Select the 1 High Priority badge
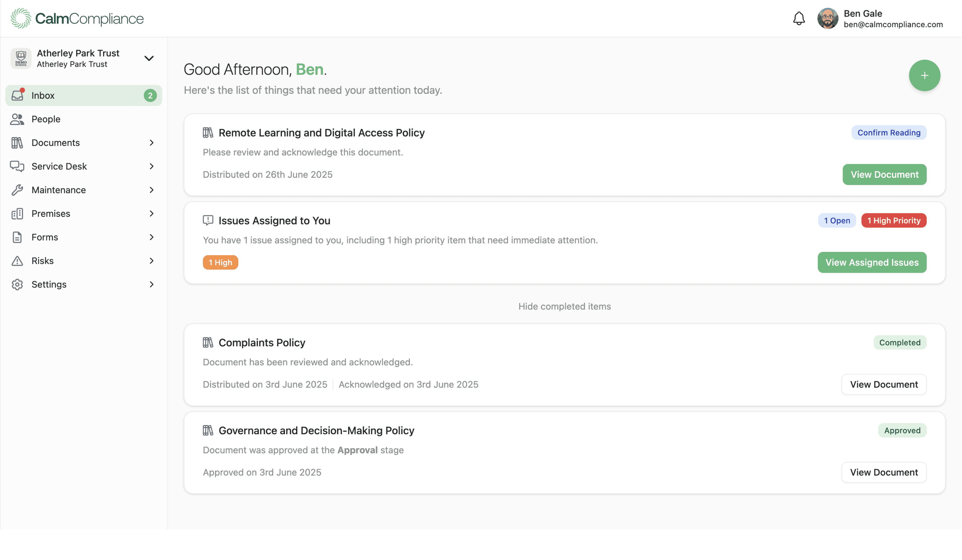The image size is (962, 560). 894,220
